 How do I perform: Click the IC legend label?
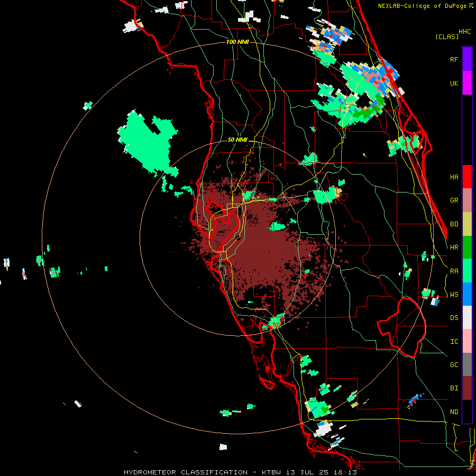click(x=454, y=342)
